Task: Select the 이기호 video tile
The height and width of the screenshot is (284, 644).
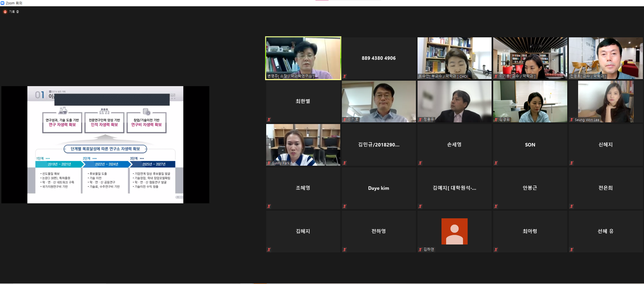Action: coord(379,101)
